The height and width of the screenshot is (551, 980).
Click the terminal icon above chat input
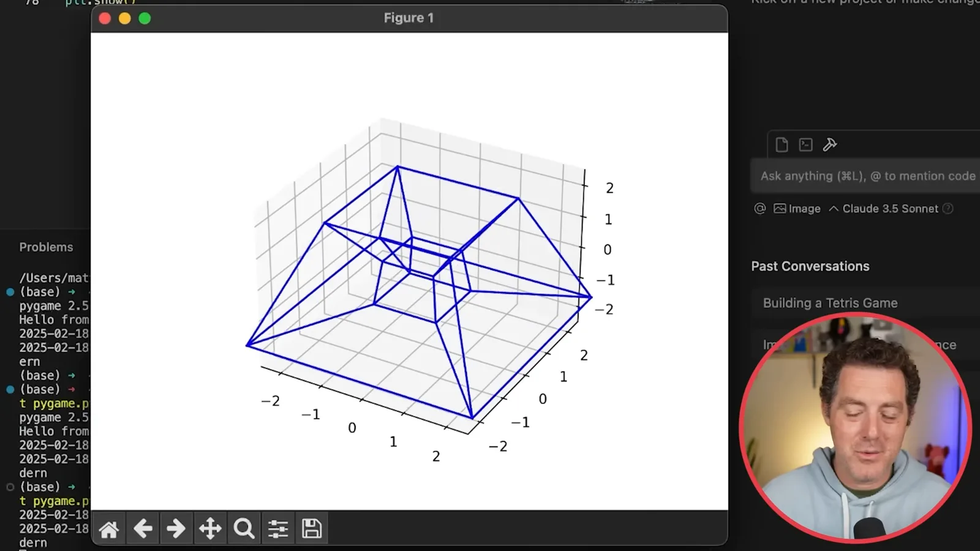[806, 144]
